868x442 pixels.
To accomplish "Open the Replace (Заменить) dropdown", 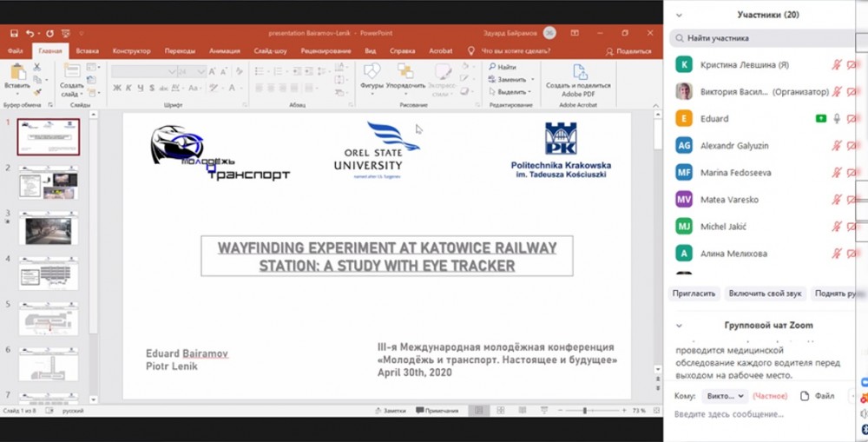I will click(x=511, y=79).
